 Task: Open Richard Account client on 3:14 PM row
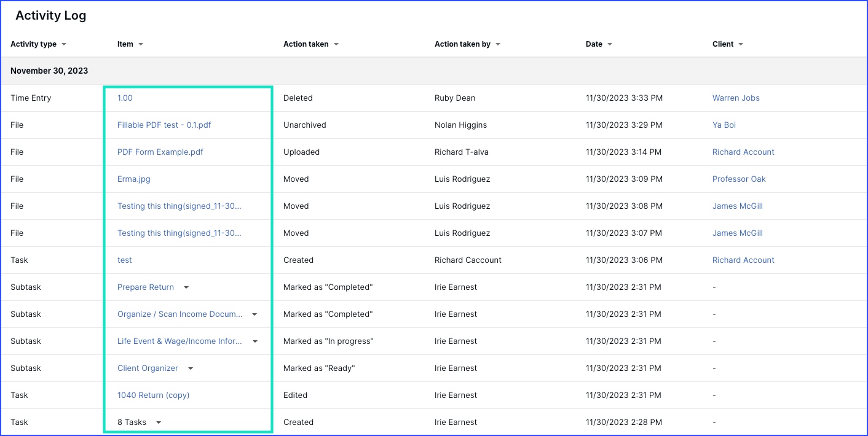pyautogui.click(x=743, y=152)
